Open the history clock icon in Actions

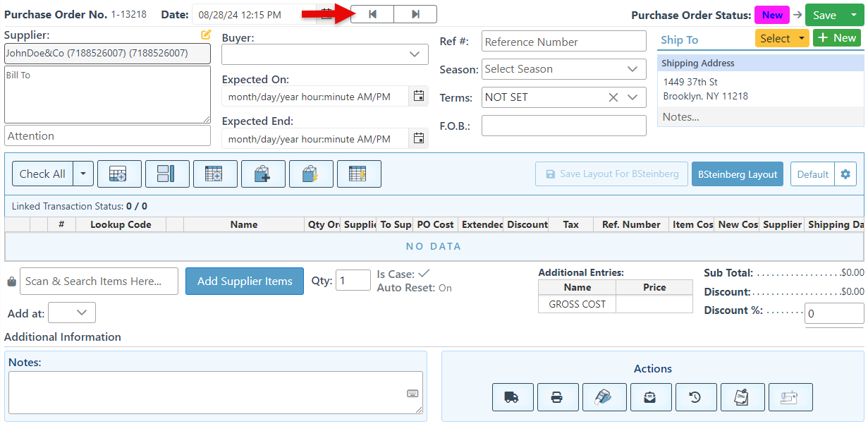pos(695,397)
